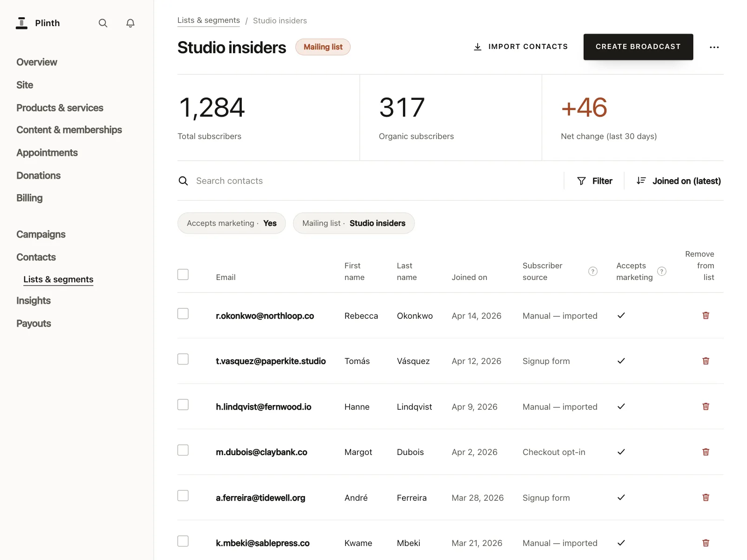Click the Email column header
This screenshot has height=560, width=747.
[x=226, y=277]
